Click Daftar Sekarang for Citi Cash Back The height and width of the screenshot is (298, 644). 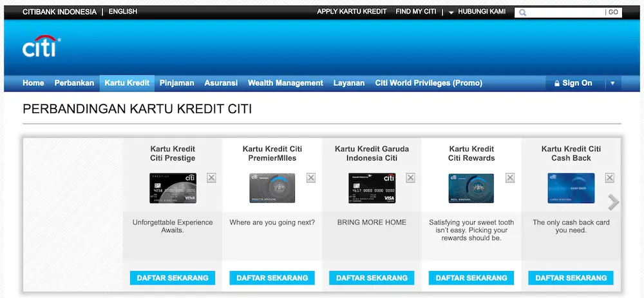571,278
